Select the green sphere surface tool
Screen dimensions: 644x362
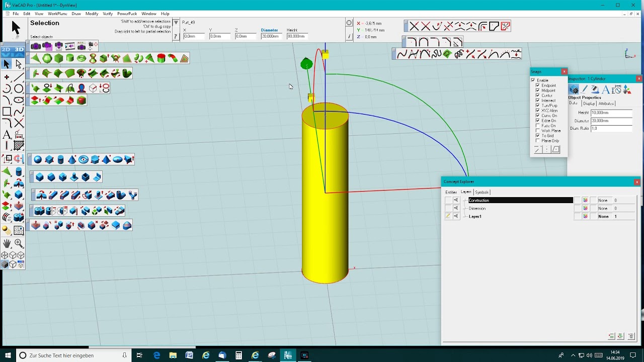click(x=47, y=59)
